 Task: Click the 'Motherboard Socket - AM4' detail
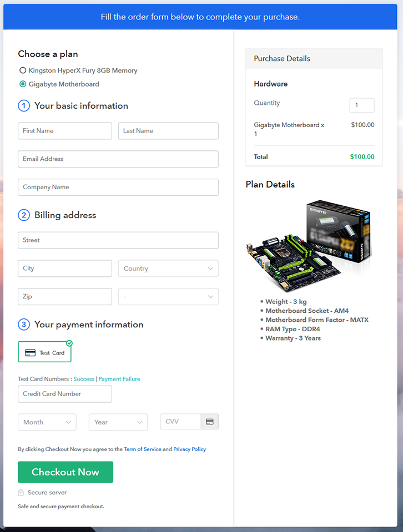[x=307, y=311]
